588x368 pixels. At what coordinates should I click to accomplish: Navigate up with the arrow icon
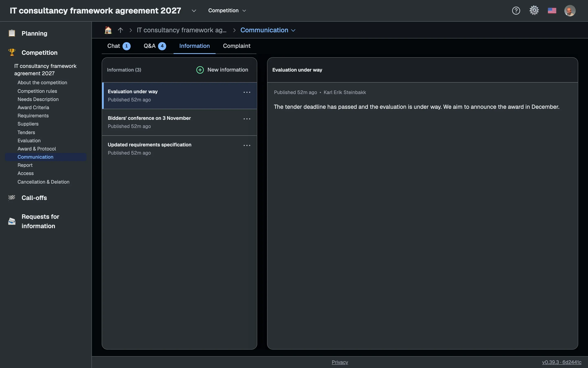point(120,30)
